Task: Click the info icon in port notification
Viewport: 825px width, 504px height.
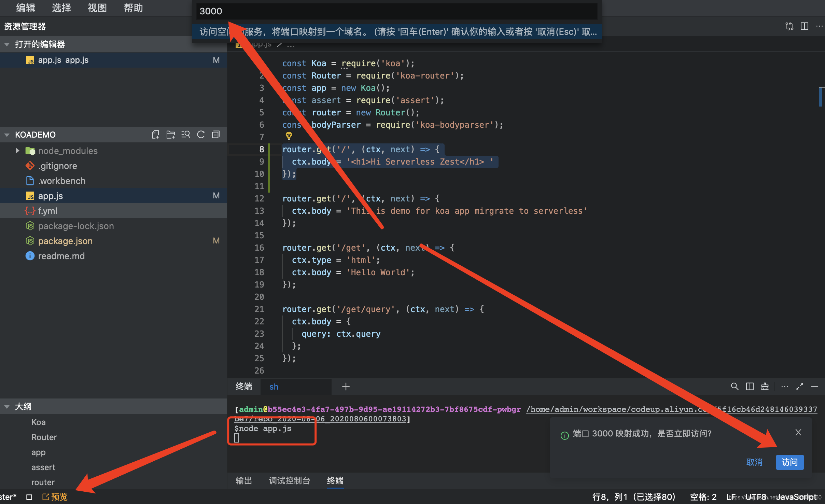Action: (x=564, y=435)
